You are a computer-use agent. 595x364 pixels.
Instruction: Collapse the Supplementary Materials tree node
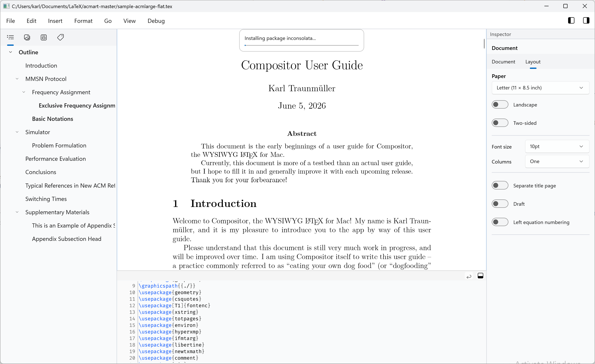(17, 212)
